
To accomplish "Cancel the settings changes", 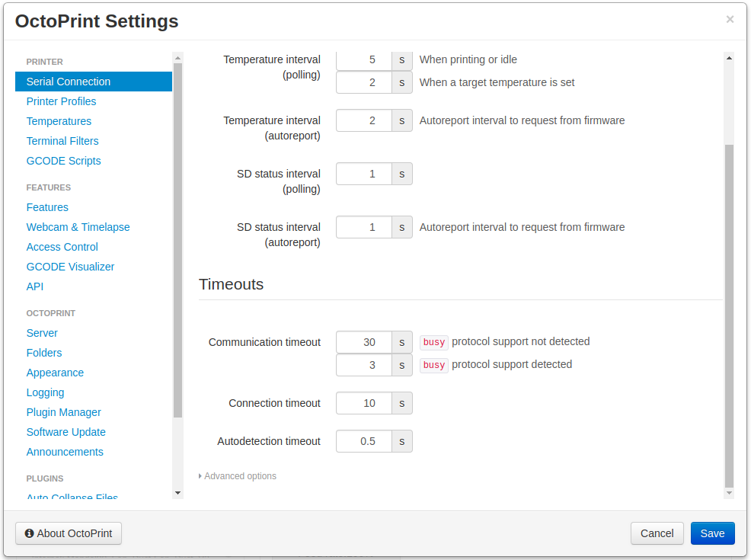I will coord(657,533).
